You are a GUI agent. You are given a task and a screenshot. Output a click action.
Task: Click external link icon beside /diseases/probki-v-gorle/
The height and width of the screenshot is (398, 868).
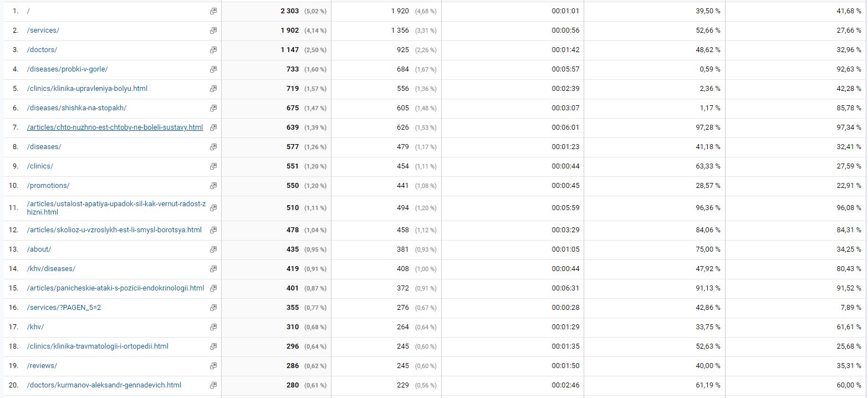click(213, 69)
